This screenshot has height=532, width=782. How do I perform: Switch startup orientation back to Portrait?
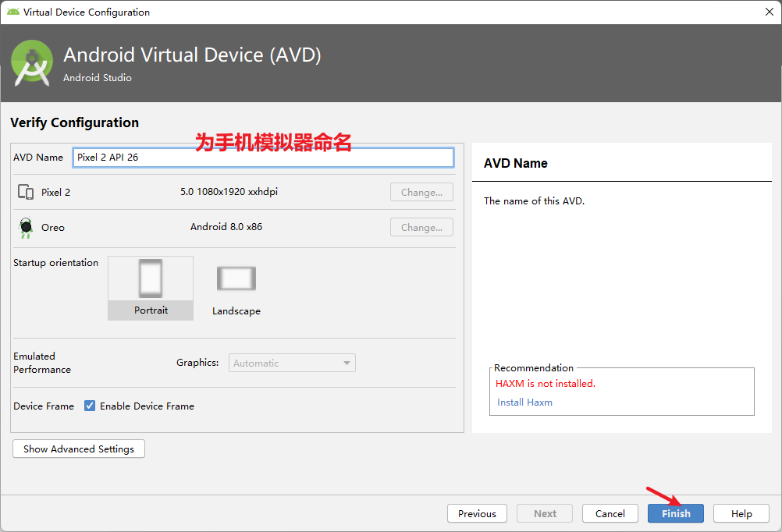[150, 289]
